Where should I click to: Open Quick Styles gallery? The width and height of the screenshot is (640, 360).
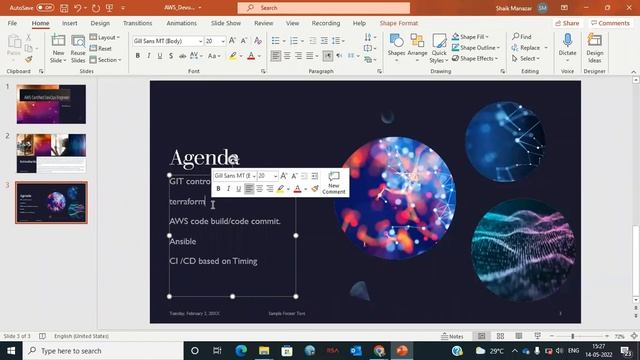tap(439, 48)
